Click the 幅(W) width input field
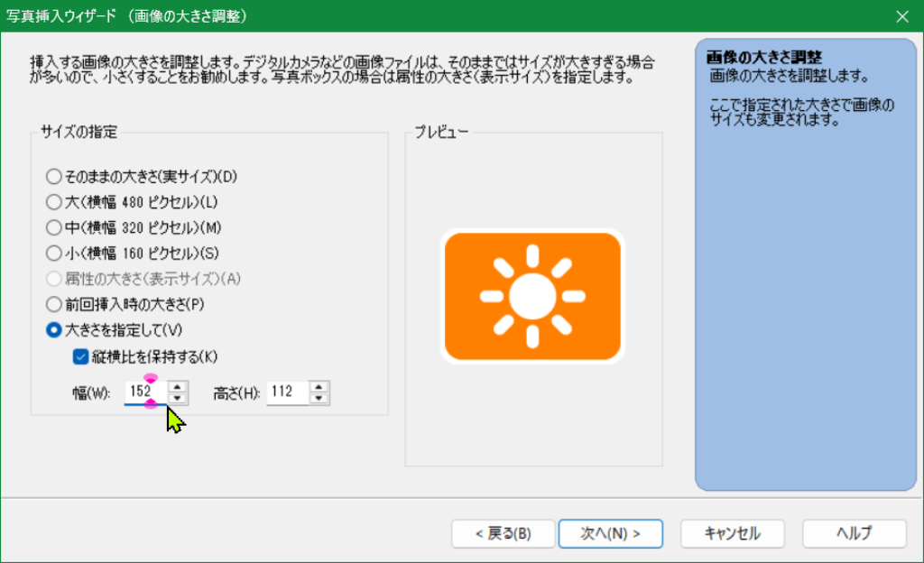 click(144, 392)
